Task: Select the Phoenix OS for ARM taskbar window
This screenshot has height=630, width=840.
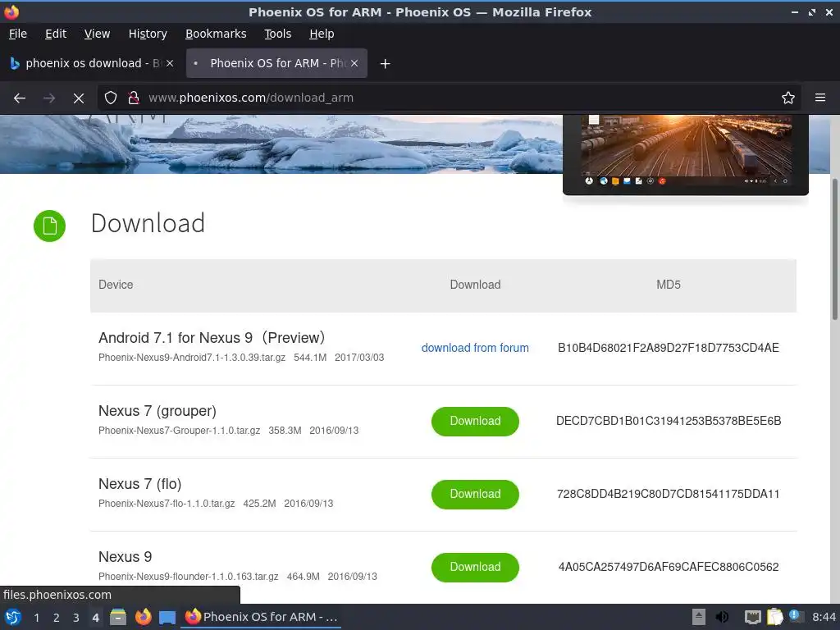Action: point(262,617)
